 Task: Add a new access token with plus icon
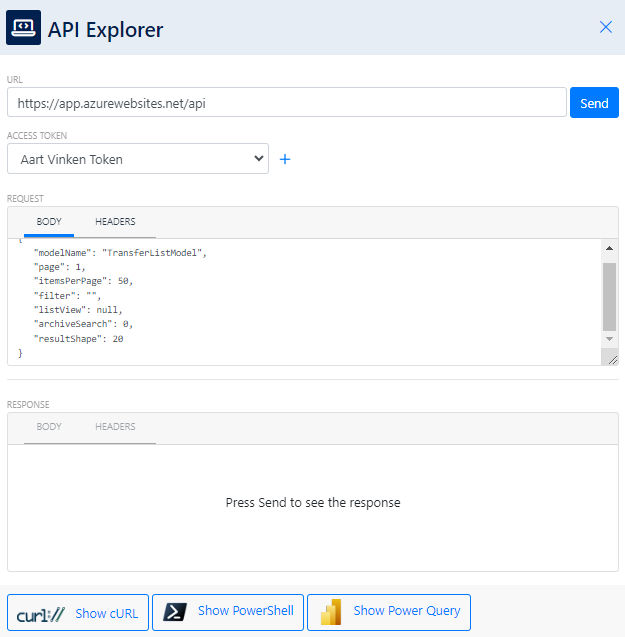pos(285,159)
